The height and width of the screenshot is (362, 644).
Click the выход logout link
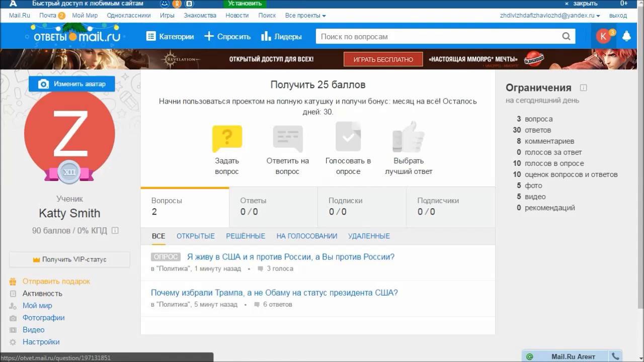click(618, 16)
